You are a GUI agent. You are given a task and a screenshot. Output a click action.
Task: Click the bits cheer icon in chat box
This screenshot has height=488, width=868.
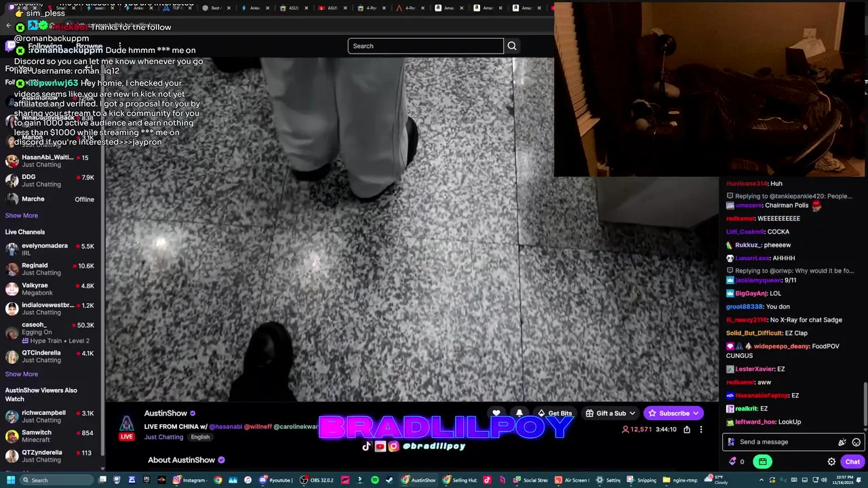point(842,442)
